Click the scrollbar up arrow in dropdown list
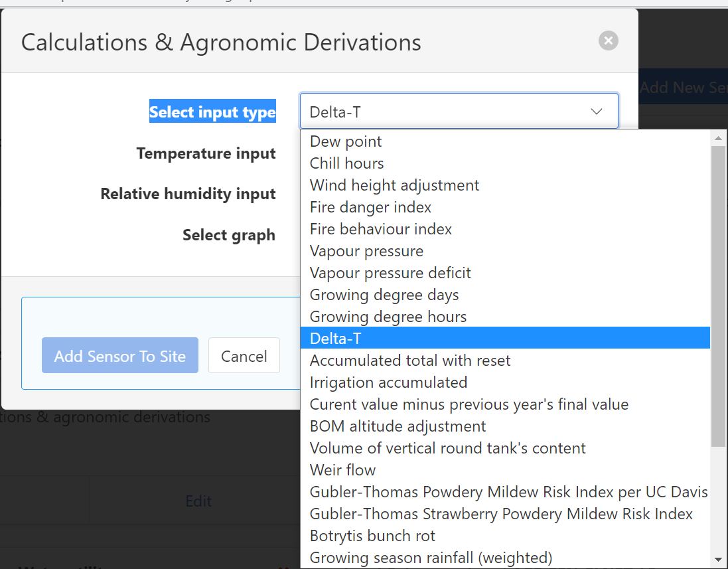728x569 pixels. (717, 139)
